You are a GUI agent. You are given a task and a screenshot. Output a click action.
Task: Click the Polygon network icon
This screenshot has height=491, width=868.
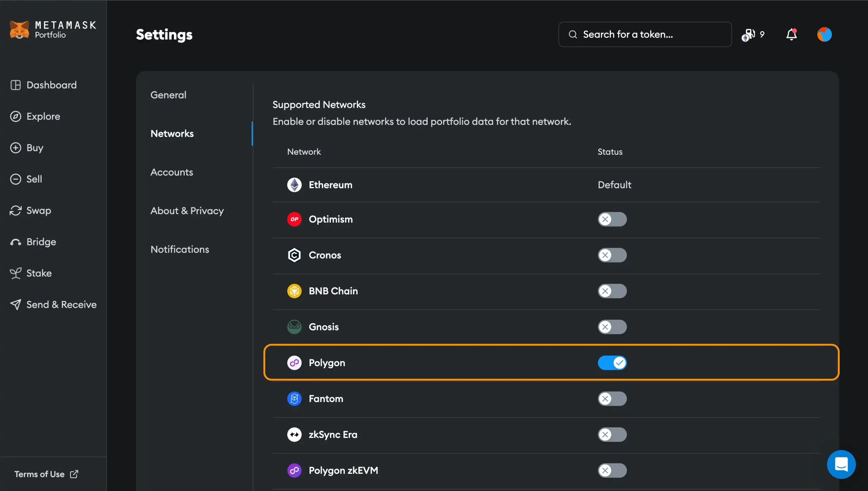coord(294,363)
